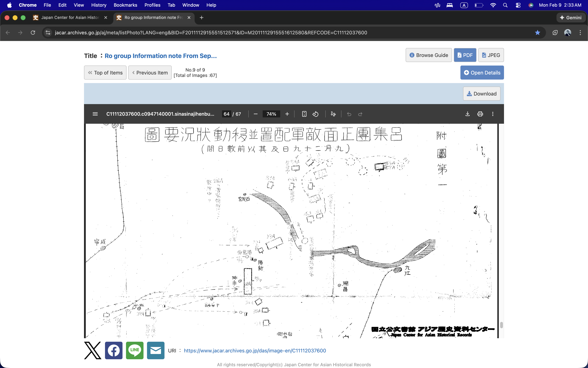The image size is (588, 368).
Task: Open the Tab menu
Action: tap(171, 5)
